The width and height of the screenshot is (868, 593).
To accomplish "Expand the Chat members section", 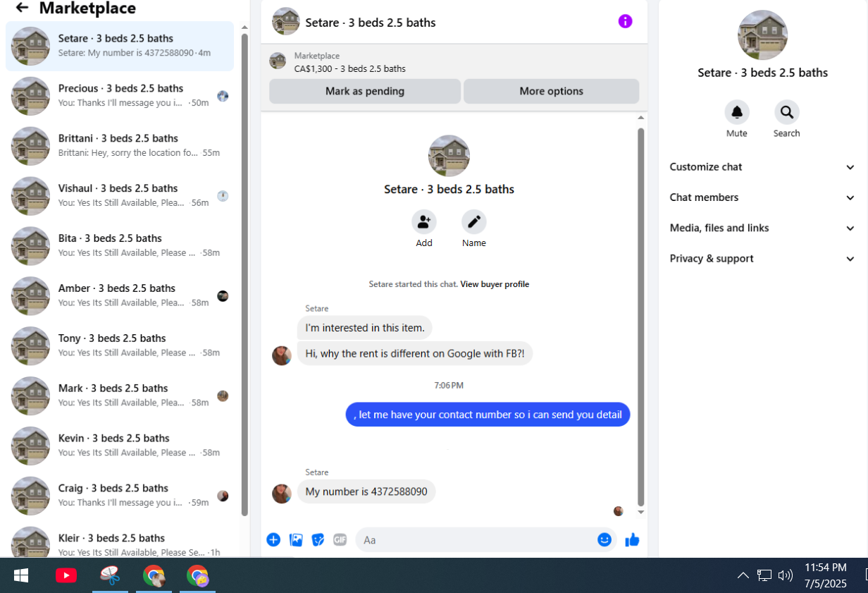I will click(x=762, y=197).
